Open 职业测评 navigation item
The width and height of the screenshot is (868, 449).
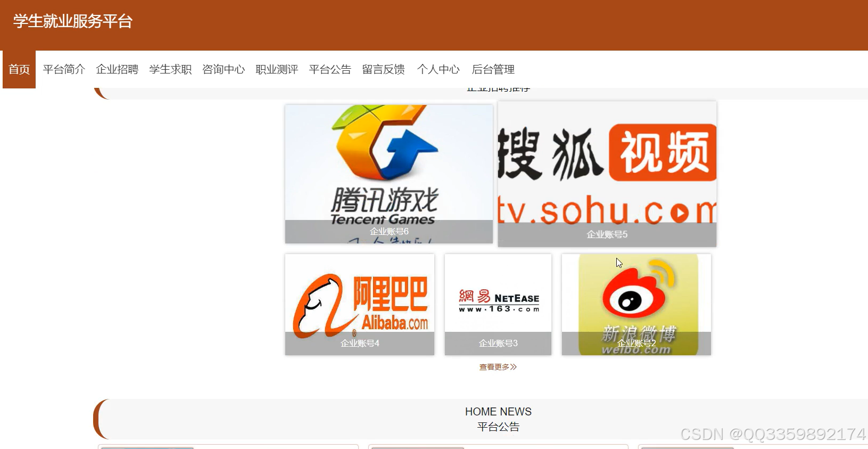[x=277, y=69]
